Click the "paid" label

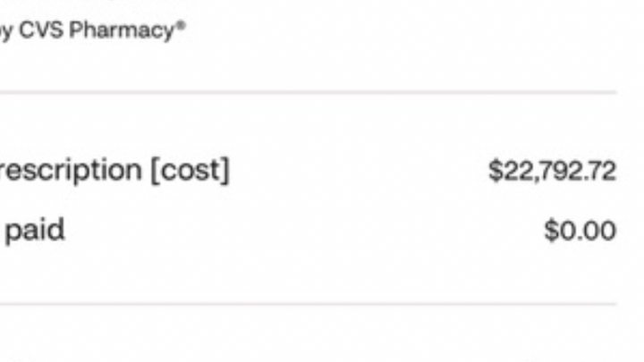[36, 231]
